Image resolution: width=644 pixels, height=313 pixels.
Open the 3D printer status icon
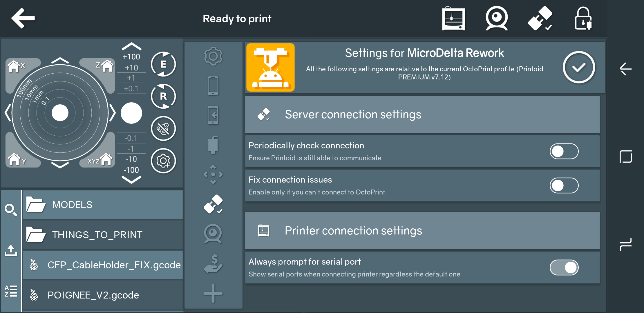click(x=453, y=19)
